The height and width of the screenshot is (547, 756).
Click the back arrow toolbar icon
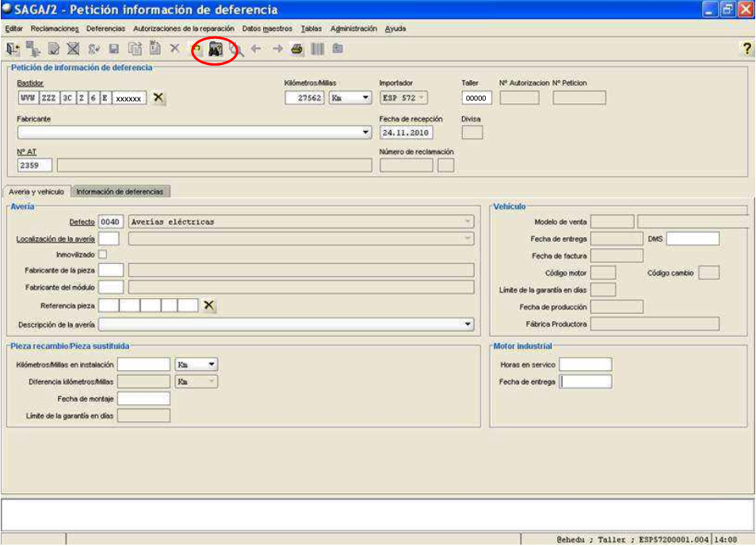[256, 48]
